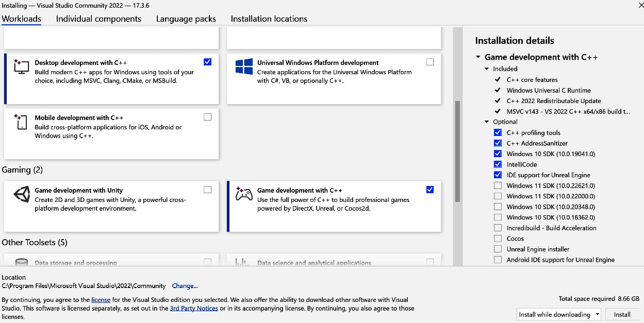
Task: Check the Mobile development with C++ workload
Action: tap(207, 117)
